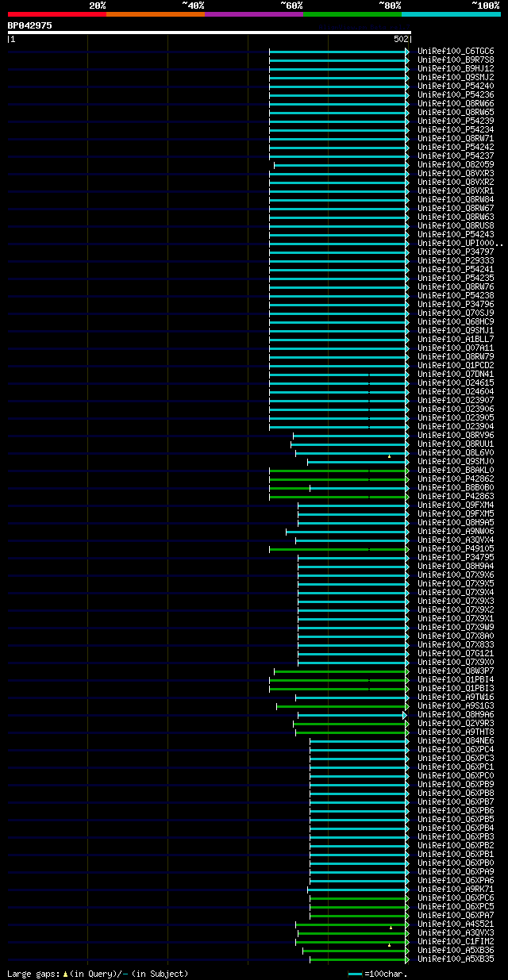This screenshot has height=980, width=508.
Task: Select the UniRef100_Q7X9W9 label
Action: click(456, 627)
